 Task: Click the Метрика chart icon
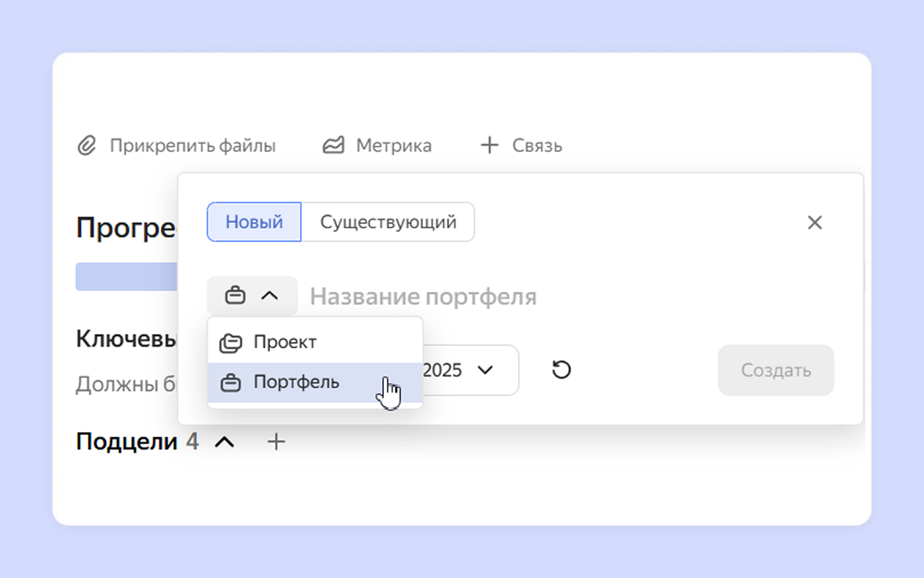(333, 146)
